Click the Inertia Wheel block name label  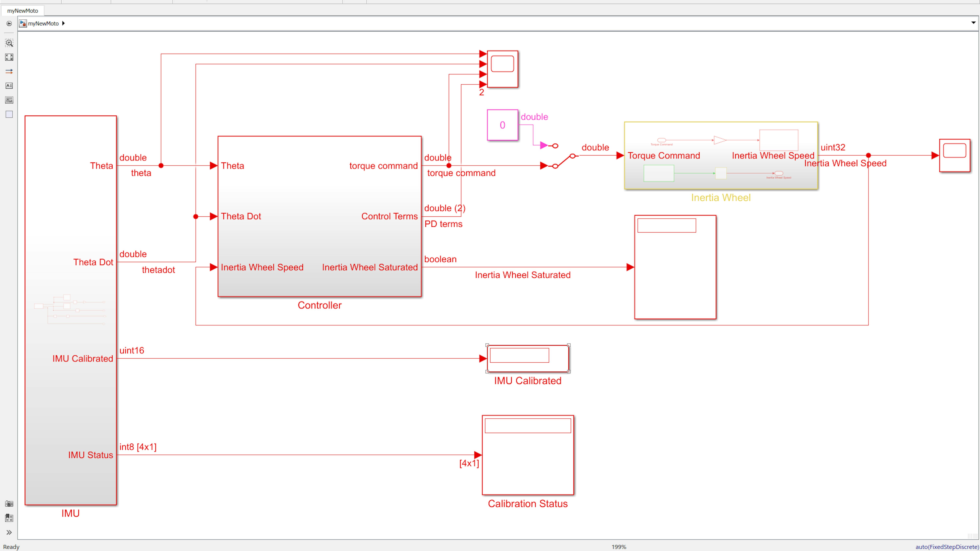(x=721, y=198)
